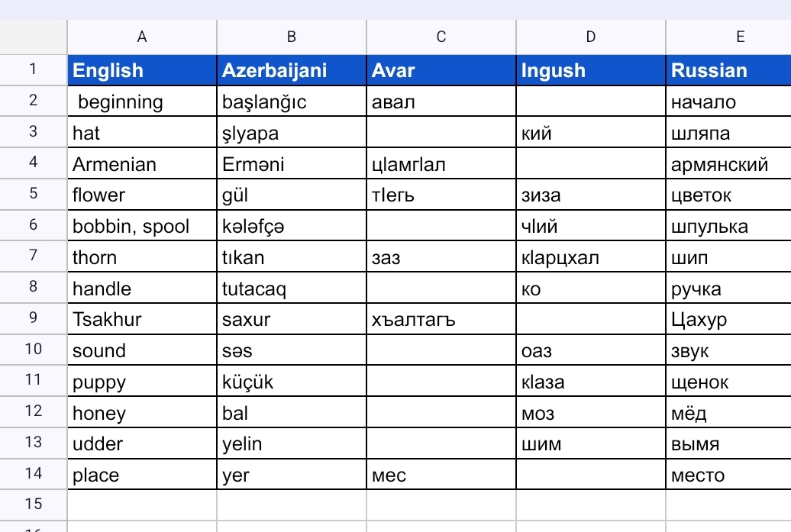Click the cell containing 'кIарцхал'
Viewport: 791px width, 532px height.
point(591,258)
